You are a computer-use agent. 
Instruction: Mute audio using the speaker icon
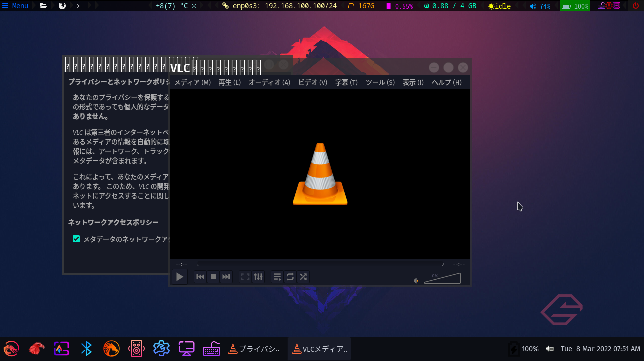click(x=416, y=281)
